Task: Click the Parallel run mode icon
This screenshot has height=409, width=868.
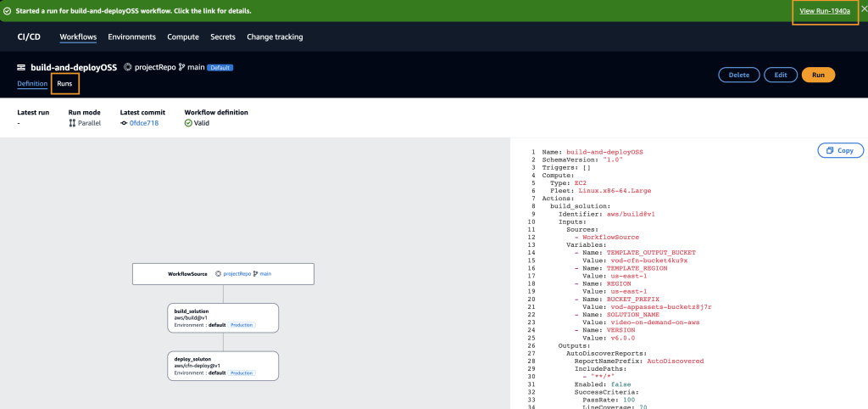Action: (72, 123)
